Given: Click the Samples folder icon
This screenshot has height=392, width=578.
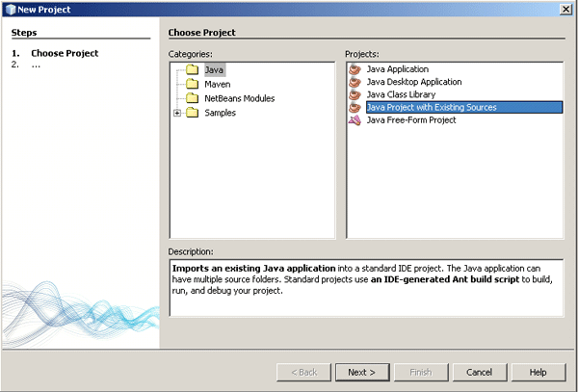Looking at the screenshot, I should pos(193,113).
